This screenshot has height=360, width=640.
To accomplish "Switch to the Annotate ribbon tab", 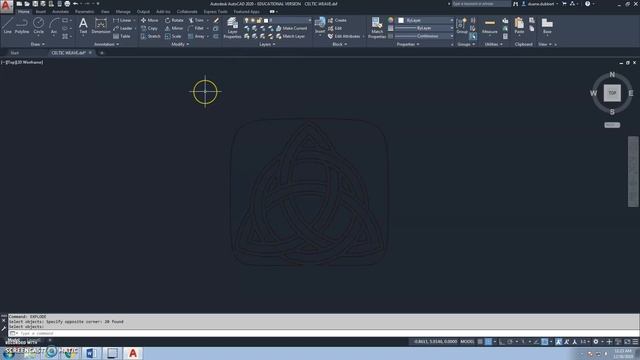I will tap(60, 12).
